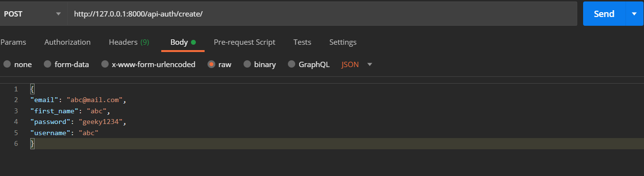Select the Body tab
The width and height of the screenshot is (644, 176).
(183, 42)
